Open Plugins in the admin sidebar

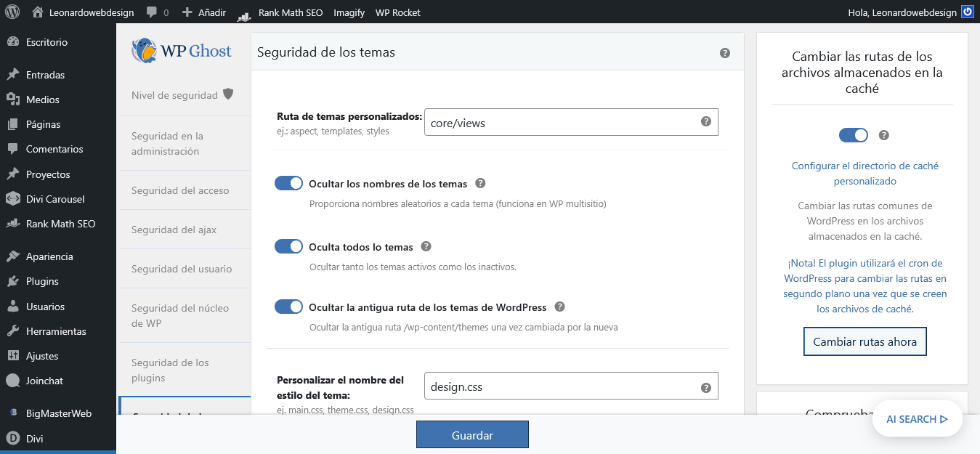point(42,281)
